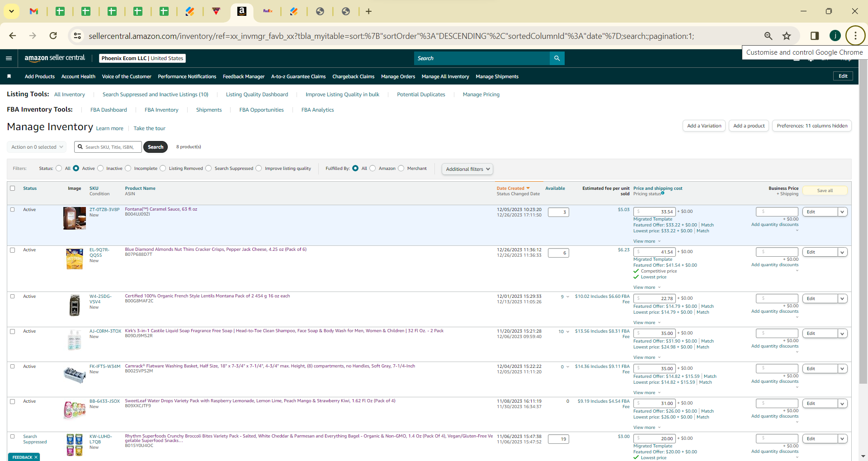Open Action on 0 selected dropdown
The image size is (868, 461).
pyautogui.click(x=37, y=147)
